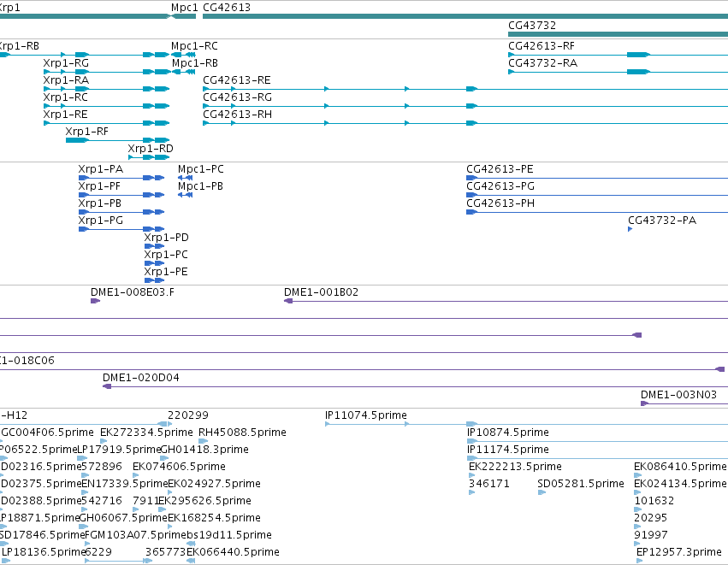Select EST RH45088.5prime
This screenshot has height=565, width=728.
click(x=242, y=433)
